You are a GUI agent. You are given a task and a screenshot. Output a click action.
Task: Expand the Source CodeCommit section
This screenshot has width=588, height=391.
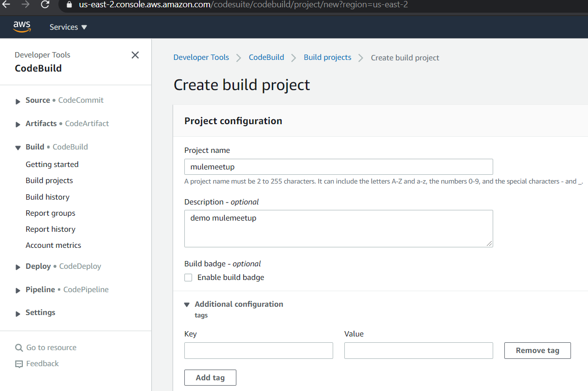(x=18, y=101)
